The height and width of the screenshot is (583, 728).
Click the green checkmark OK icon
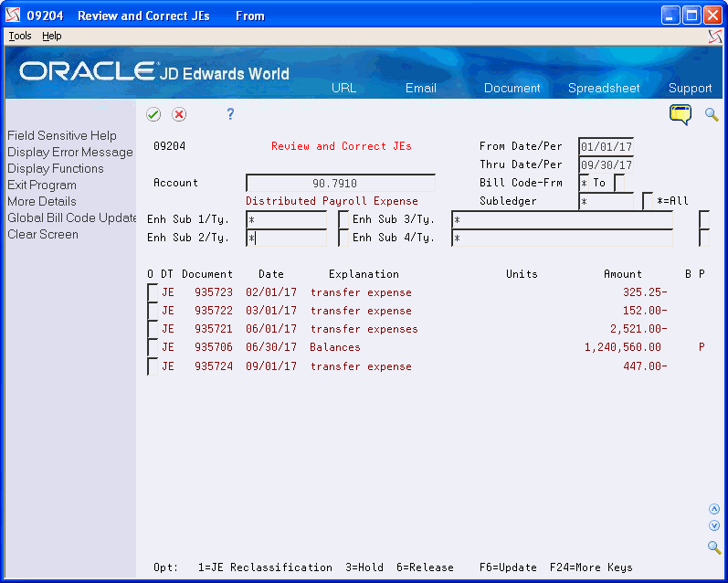tap(153, 114)
